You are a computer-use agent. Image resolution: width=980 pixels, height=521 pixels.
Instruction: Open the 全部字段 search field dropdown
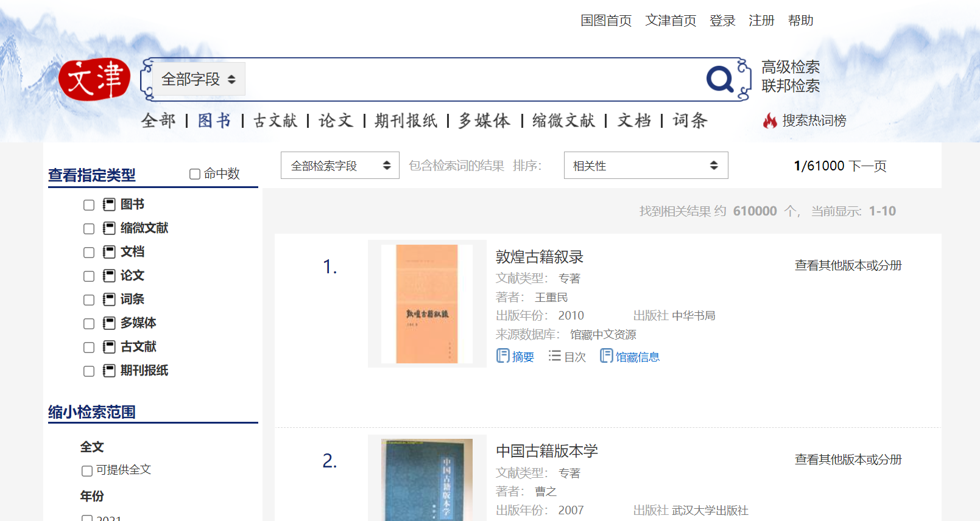tap(199, 79)
